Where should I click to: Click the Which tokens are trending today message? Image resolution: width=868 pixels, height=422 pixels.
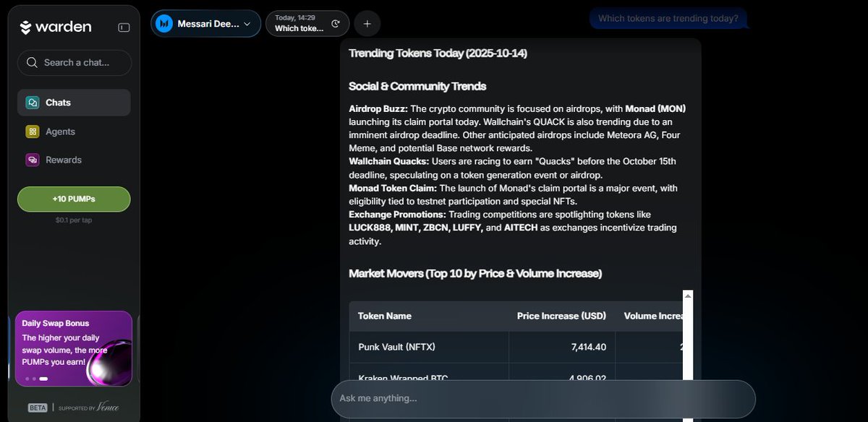pos(668,19)
